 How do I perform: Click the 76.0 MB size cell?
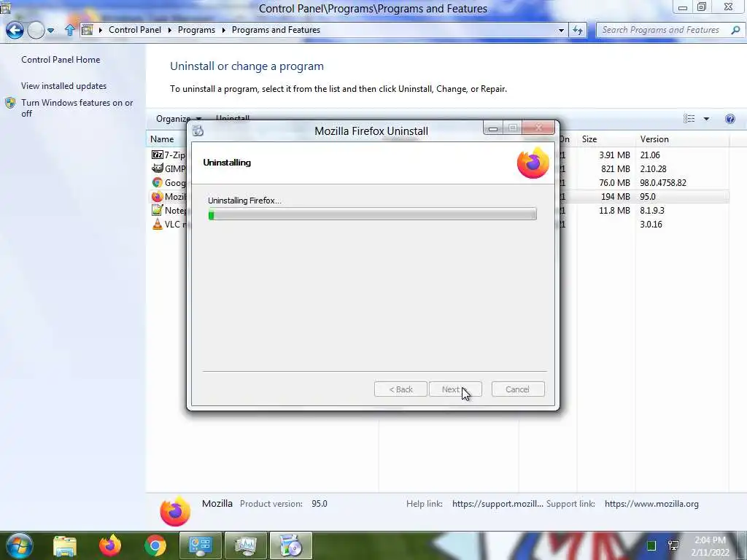coord(614,182)
